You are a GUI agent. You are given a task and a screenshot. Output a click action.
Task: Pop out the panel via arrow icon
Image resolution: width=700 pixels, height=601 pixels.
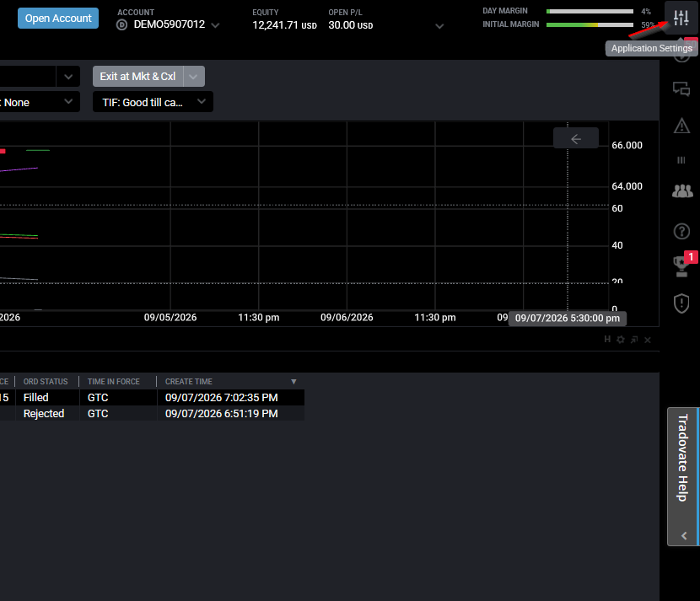pos(634,340)
